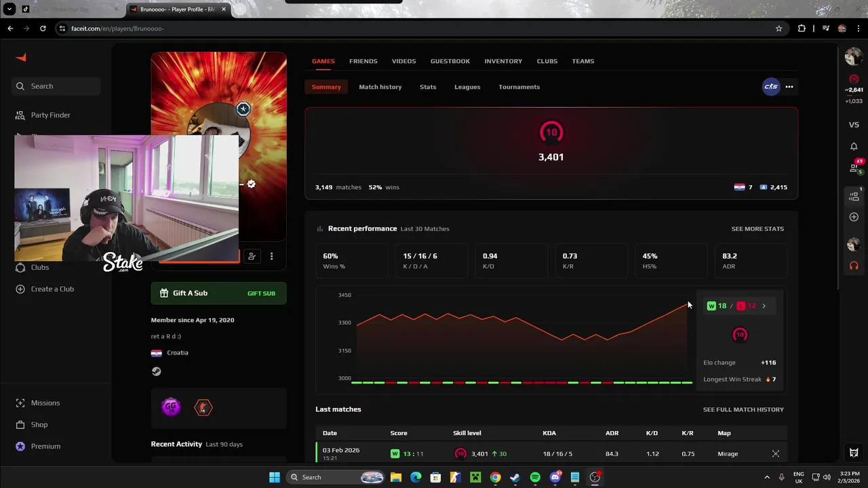This screenshot has width=868, height=488.
Task: Click the faceit.com address bar
Action: coord(420,28)
